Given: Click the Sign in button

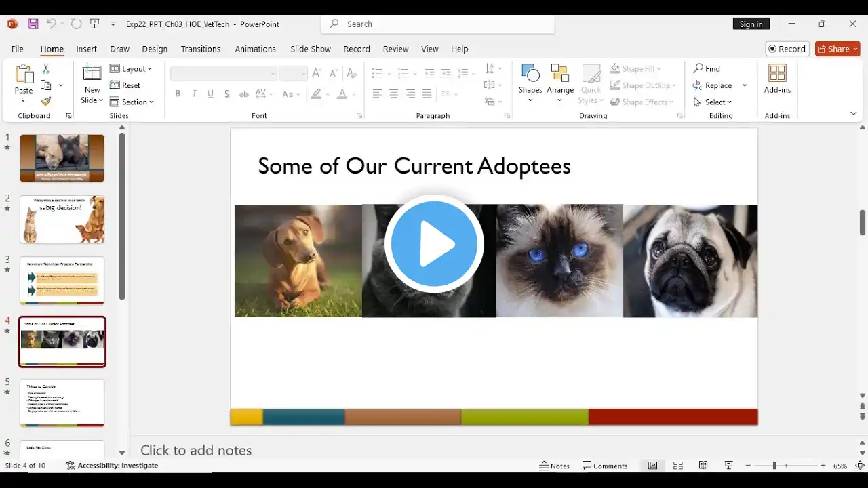Looking at the screenshot, I should tap(751, 24).
